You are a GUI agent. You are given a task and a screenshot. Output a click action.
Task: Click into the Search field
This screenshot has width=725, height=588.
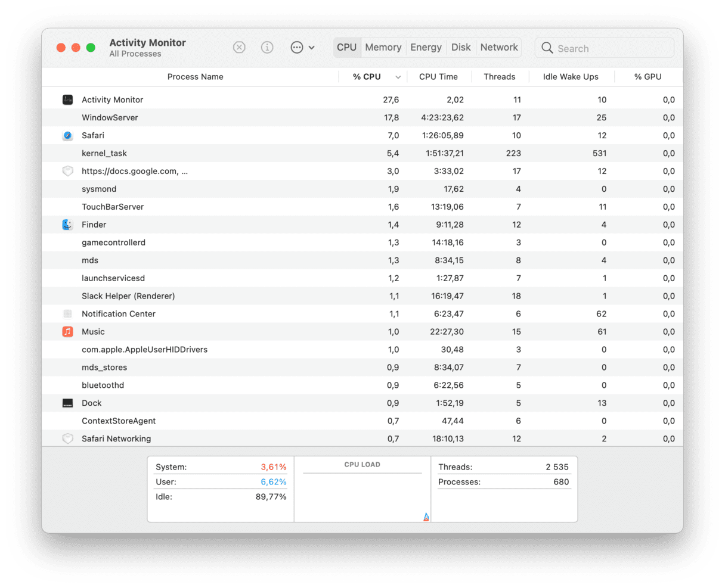pyautogui.click(x=611, y=49)
